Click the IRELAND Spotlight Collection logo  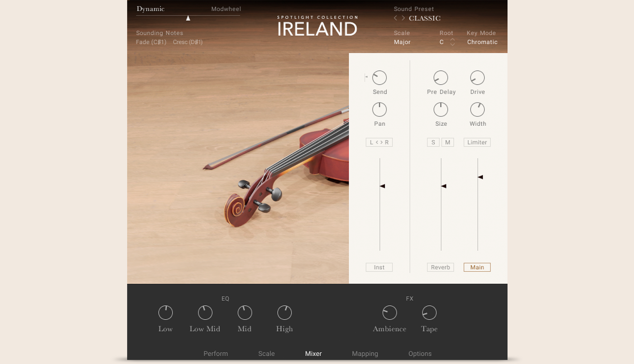[x=317, y=26]
